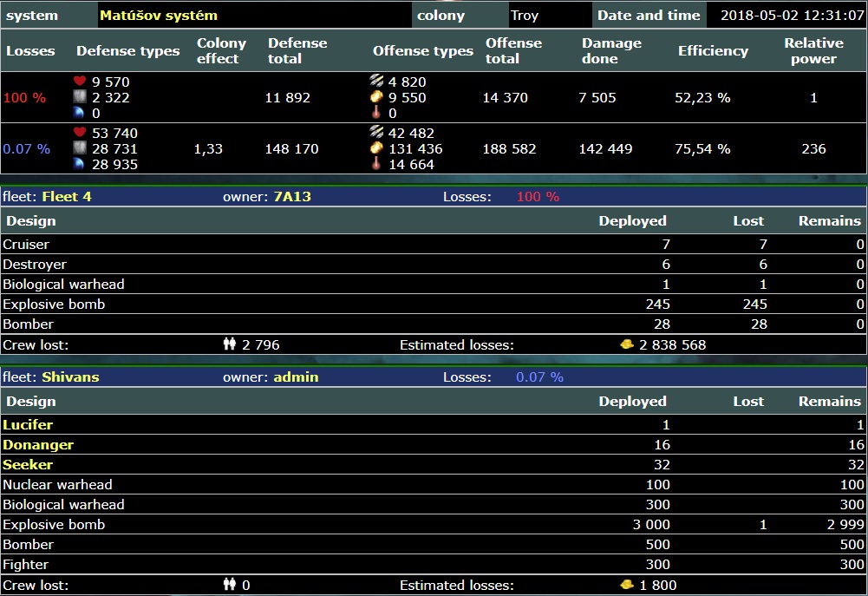Click the Remains header in Fleet 4 table
The height and width of the screenshot is (596, 868).
pyautogui.click(x=829, y=221)
